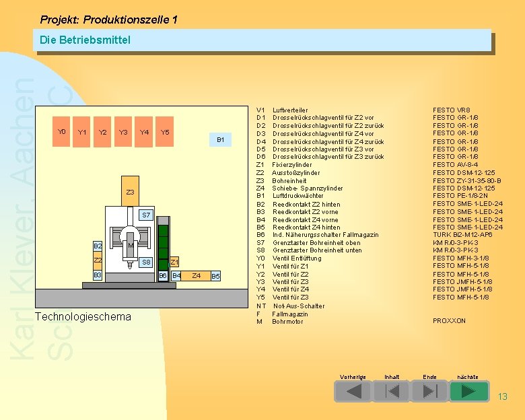
Task: Click the B3 reed contact box
Action: tap(98, 275)
